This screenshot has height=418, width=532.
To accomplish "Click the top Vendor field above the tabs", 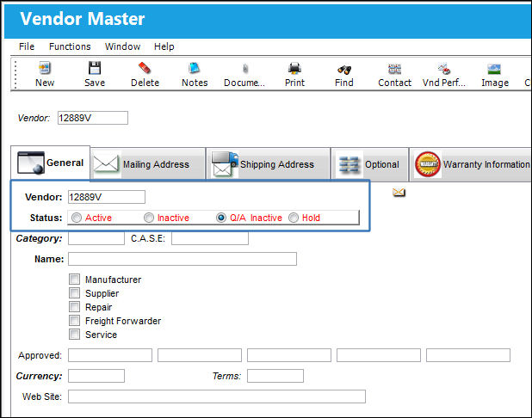I will pyautogui.click(x=93, y=118).
